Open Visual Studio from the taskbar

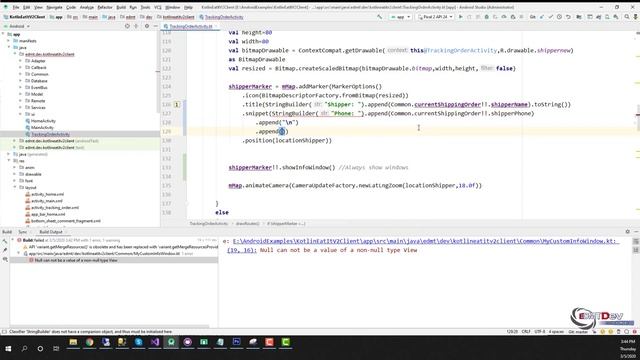155,342
